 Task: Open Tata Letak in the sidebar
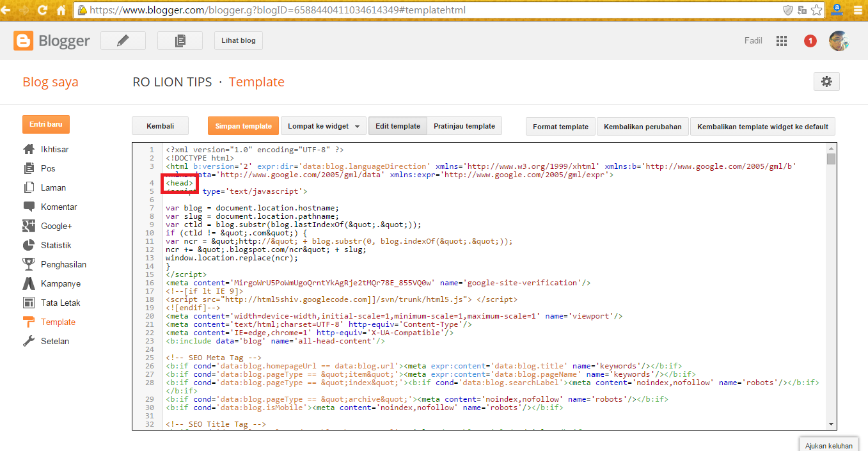pos(59,303)
